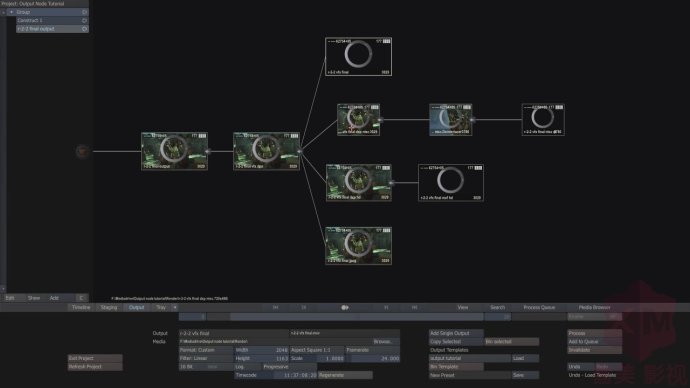
Task: Click the small arrow button next to Tray
Action: click(x=175, y=307)
